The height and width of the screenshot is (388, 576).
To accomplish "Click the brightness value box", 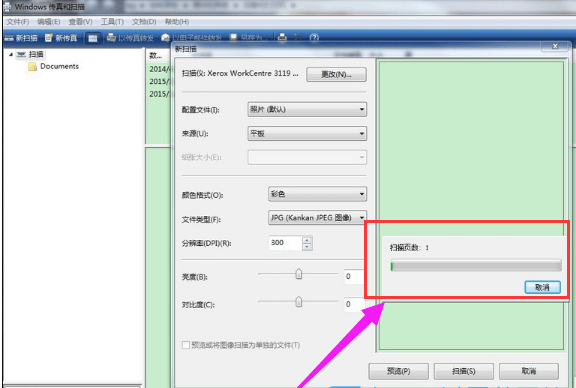I will tap(354, 276).
